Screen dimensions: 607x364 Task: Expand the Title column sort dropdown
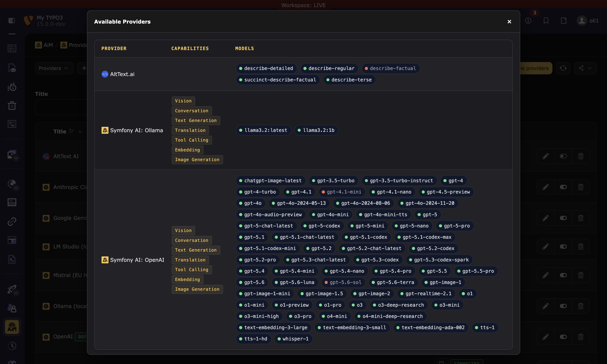click(x=80, y=132)
